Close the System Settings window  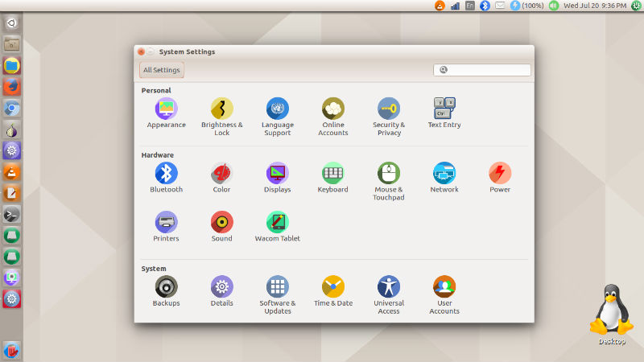click(x=142, y=51)
